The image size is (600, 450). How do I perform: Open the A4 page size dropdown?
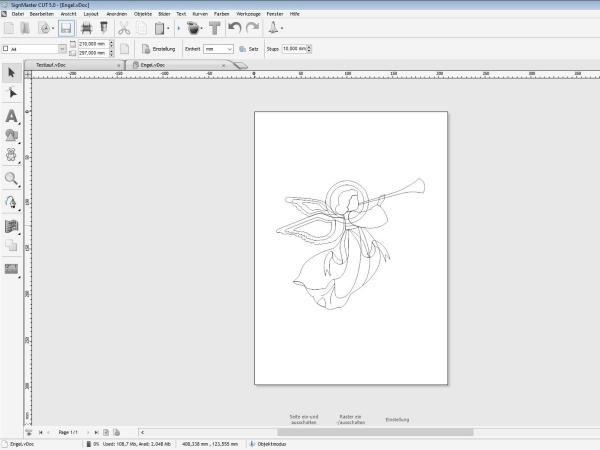(x=62, y=48)
